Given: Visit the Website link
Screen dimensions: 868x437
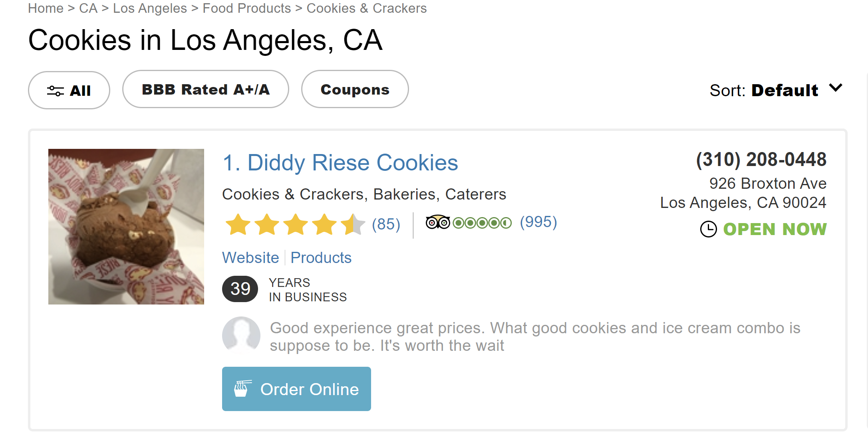Looking at the screenshot, I should 250,258.
